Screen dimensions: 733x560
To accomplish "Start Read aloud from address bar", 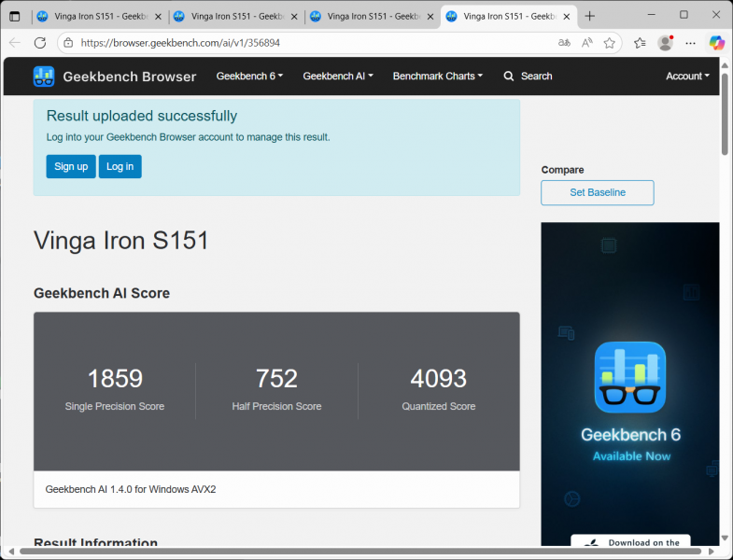I will (x=586, y=43).
